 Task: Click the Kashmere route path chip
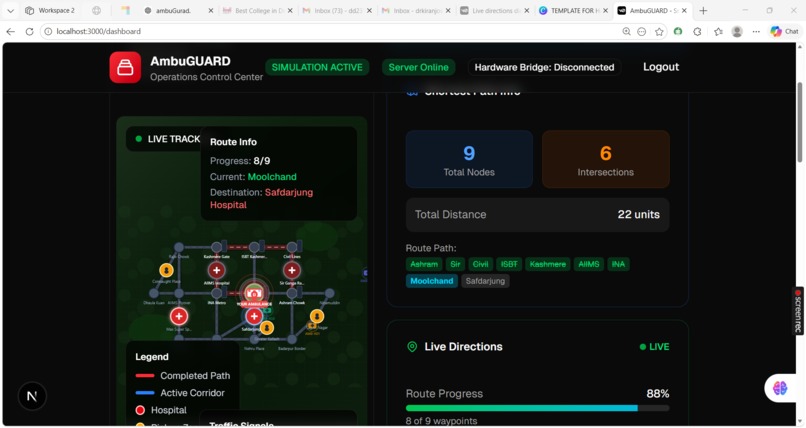click(547, 264)
